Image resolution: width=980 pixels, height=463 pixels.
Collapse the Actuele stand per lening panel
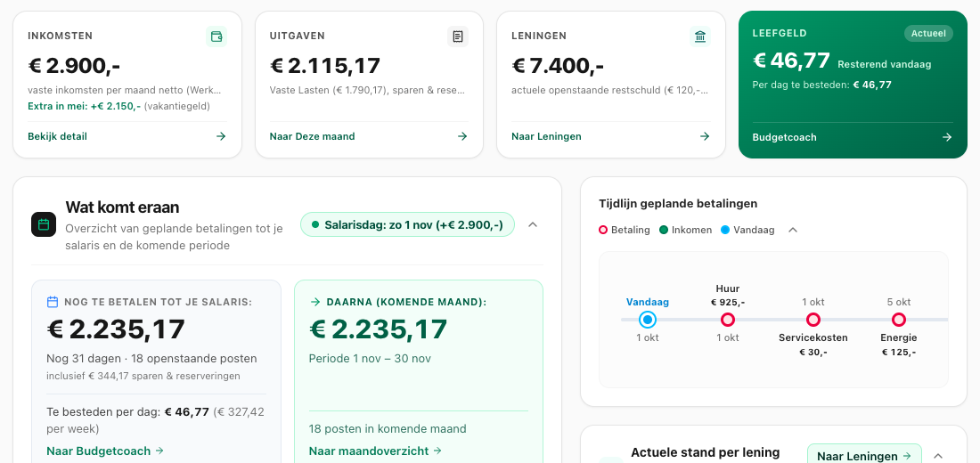coord(937,456)
